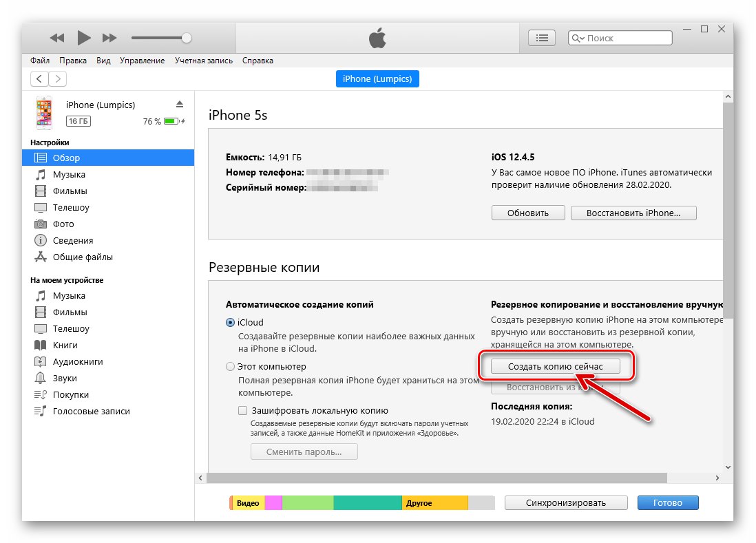Image resolution: width=756 pixels, height=543 pixels.
Task: Eject the iPhone (Lumpics) device
Action: [178, 105]
